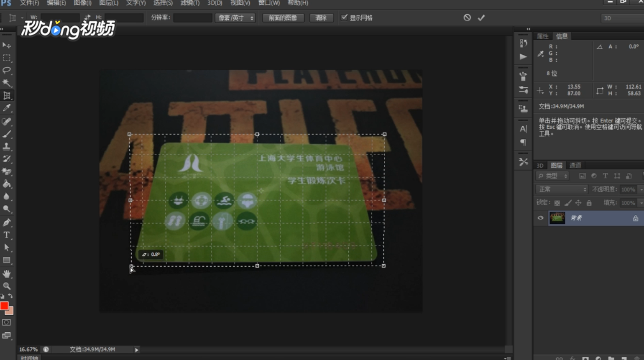Image resolution: width=644 pixels, height=360 pixels.
Task: Select the Clone Stamp tool
Action: [x=7, y=146]
